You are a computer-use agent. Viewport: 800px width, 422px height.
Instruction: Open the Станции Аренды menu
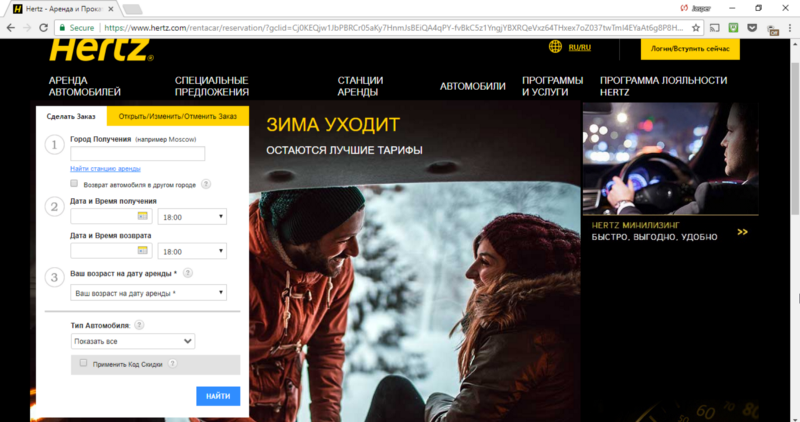coord(360,86)
